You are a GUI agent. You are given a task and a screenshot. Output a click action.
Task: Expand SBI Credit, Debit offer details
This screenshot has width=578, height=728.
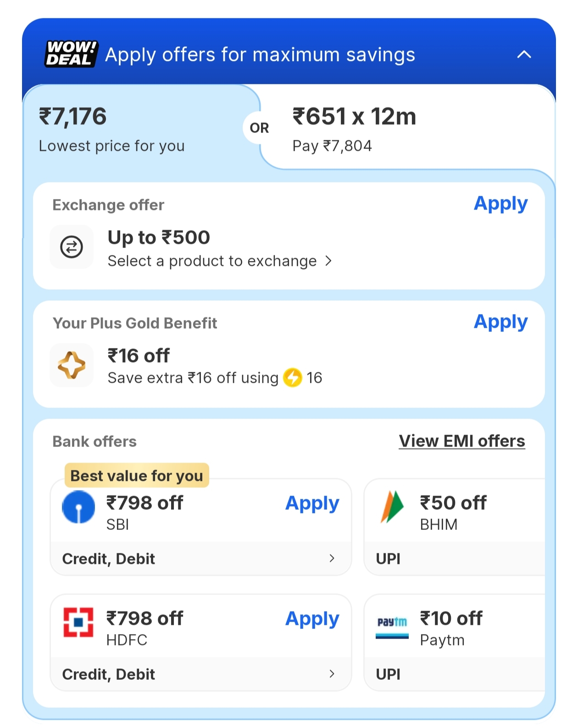[x=331, y=558]
